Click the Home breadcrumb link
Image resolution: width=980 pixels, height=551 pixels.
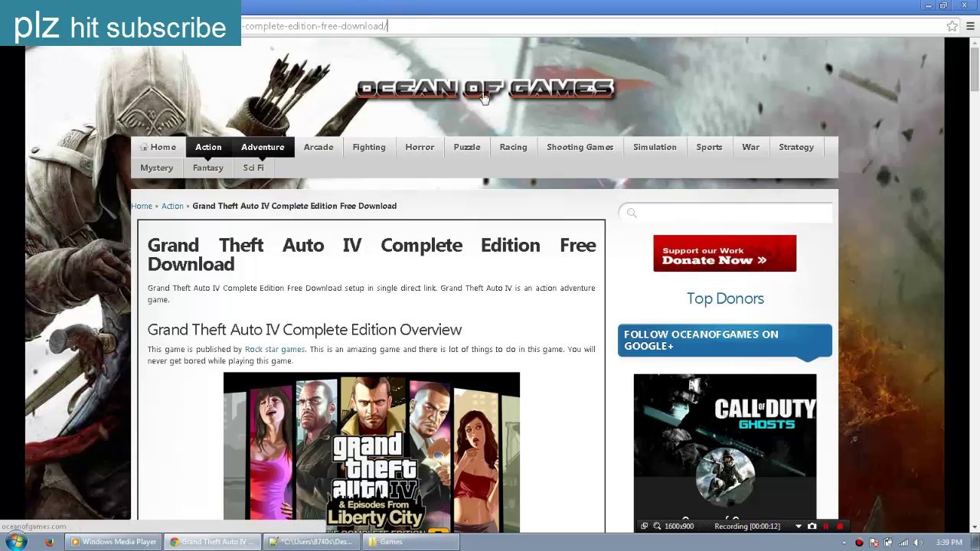click(142, 206)
